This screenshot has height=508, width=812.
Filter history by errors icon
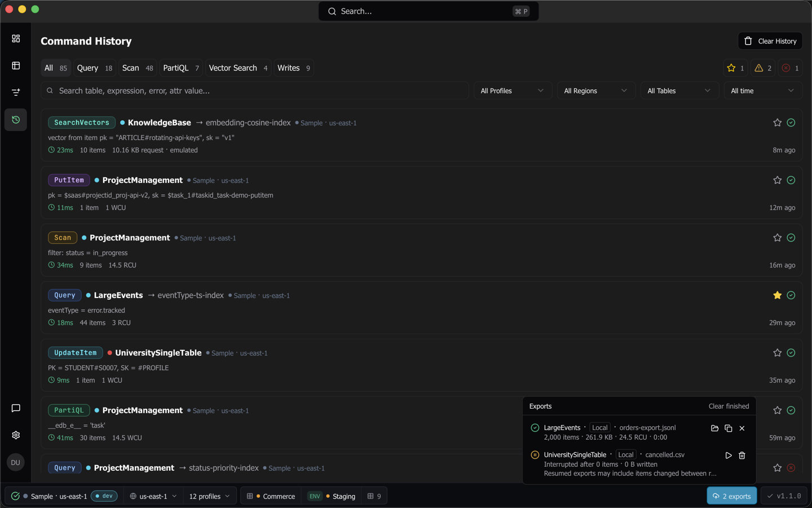click(791, 68)
